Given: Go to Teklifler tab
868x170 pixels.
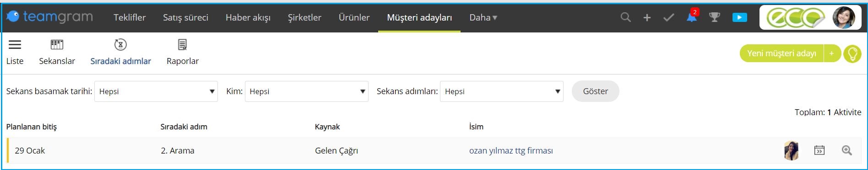Looking at the screenshot, I should (x=130, y=17).
